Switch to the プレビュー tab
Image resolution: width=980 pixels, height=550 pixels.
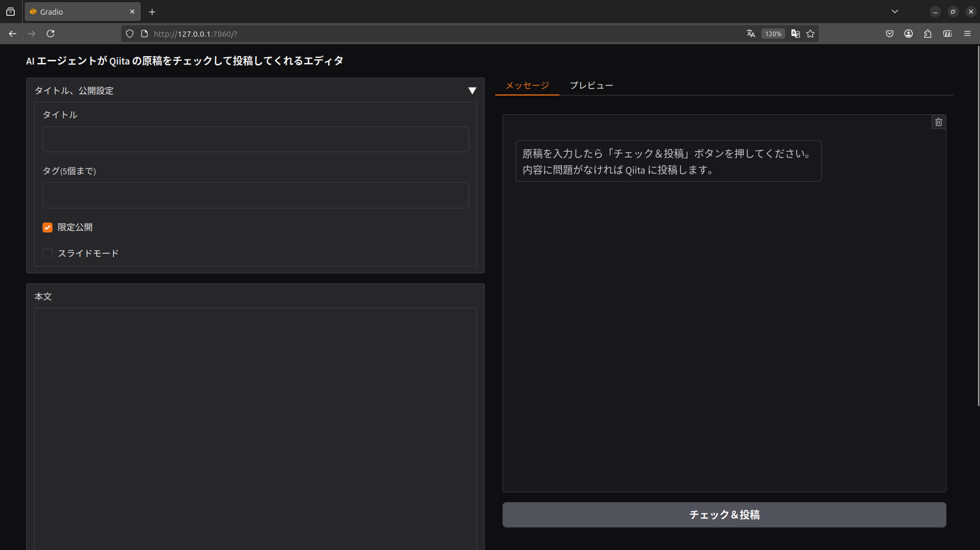point(591,86)
